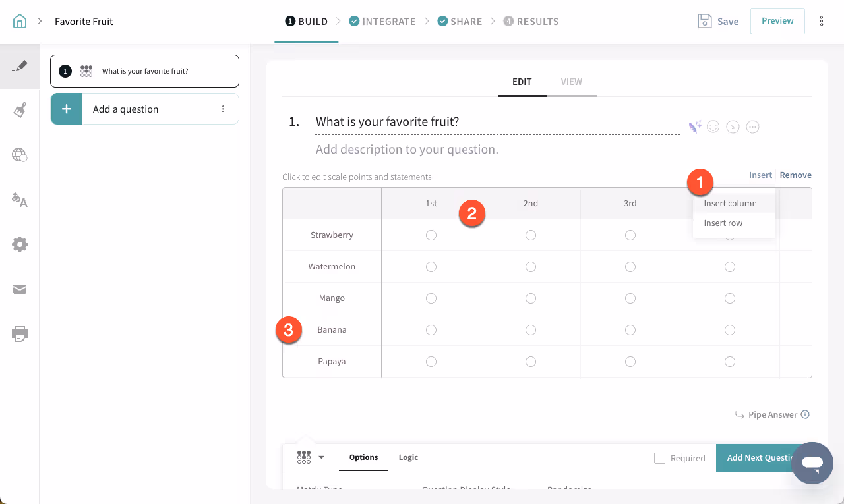Go to the BUILD step

pyautogui.click(x=307, y=22)
